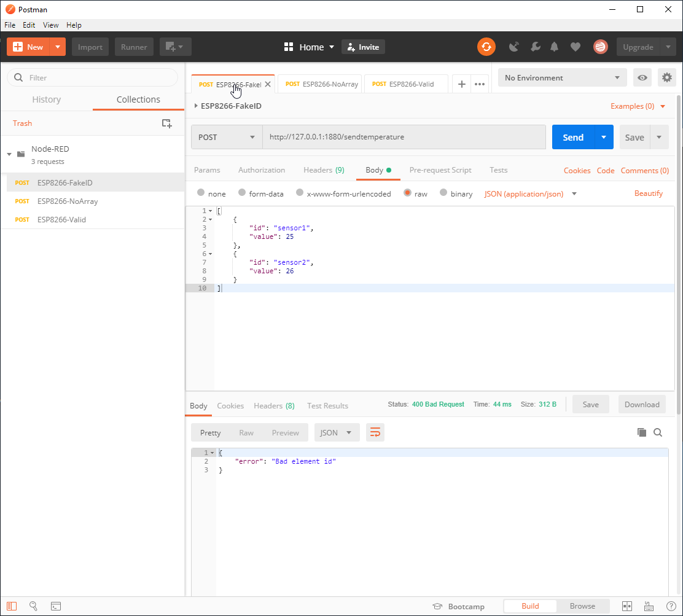Click the request URL input field

[x=404, y=137]
